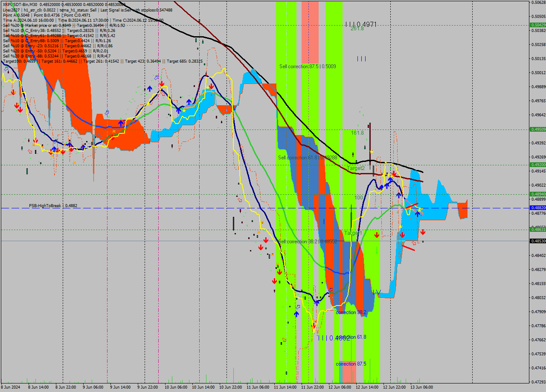Image resolution: width=546 pixels, height=392 pixels.
Task: Click the 'Target100: 0.4659' targets line
Action: (103, 61)
